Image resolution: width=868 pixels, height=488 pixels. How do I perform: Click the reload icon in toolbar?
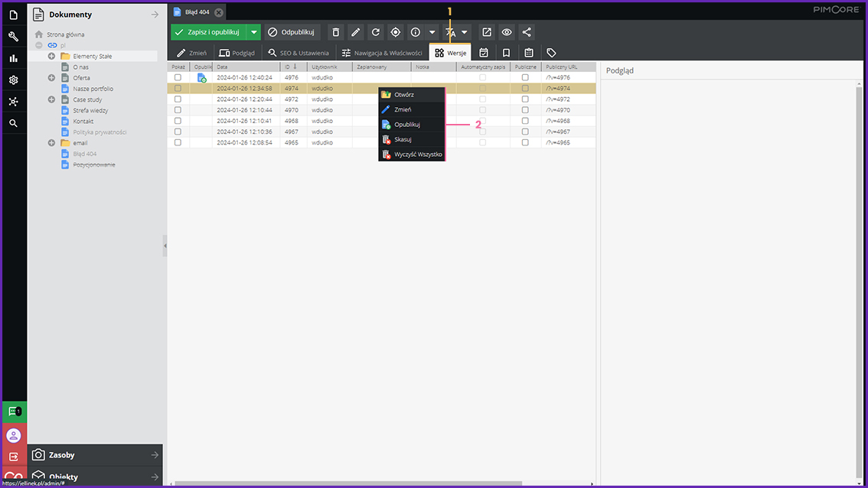tap(375, 32)
